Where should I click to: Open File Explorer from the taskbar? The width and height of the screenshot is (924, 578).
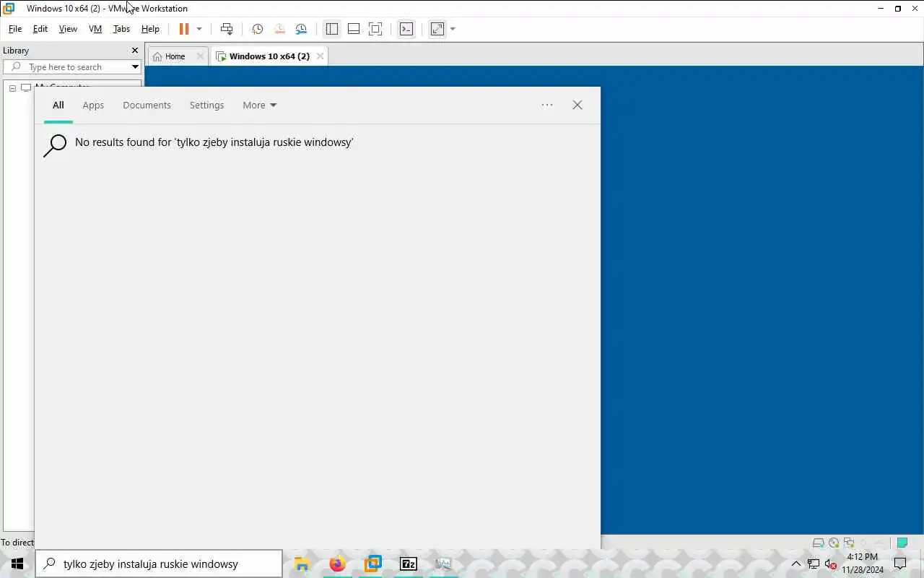tap(302, 564)
